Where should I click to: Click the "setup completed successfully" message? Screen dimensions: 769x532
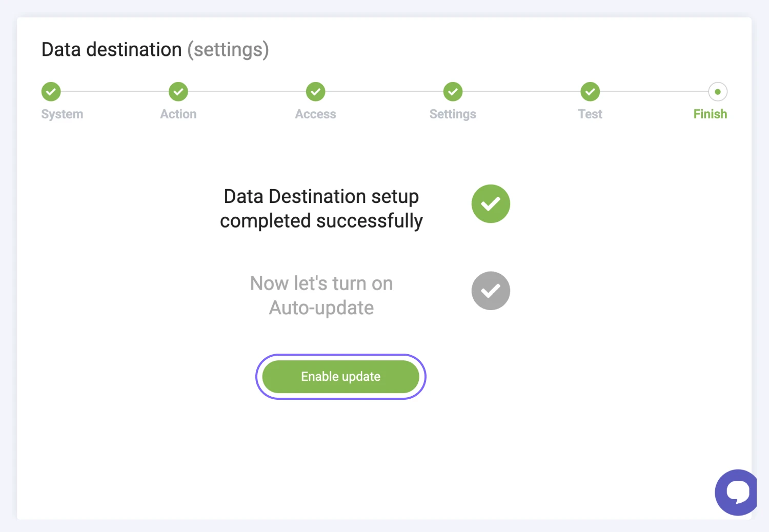[321, 209]
